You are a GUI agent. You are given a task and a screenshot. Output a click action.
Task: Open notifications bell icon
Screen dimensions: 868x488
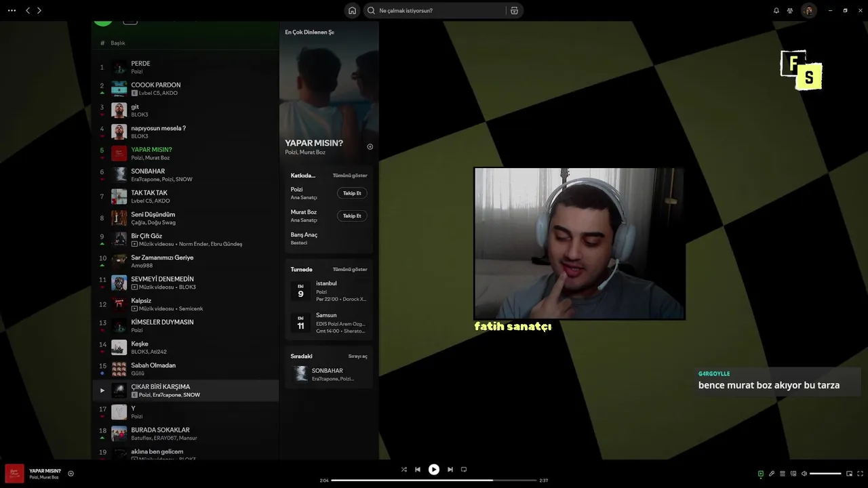tap(776, 10)
